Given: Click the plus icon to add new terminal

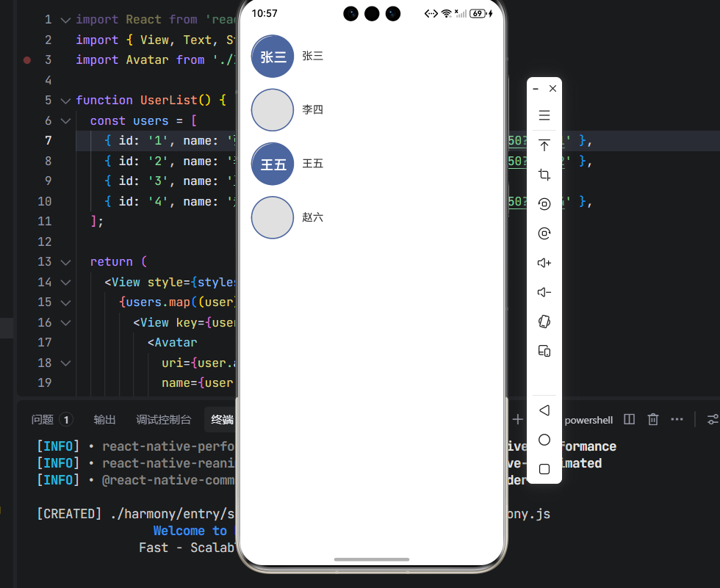Looking at the screenshot, I should click(517, 419).
